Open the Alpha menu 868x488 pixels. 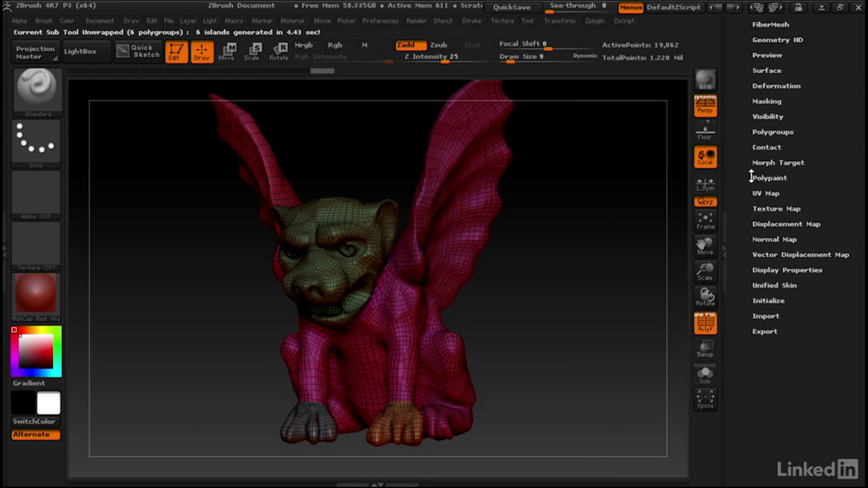coord(19,21)
